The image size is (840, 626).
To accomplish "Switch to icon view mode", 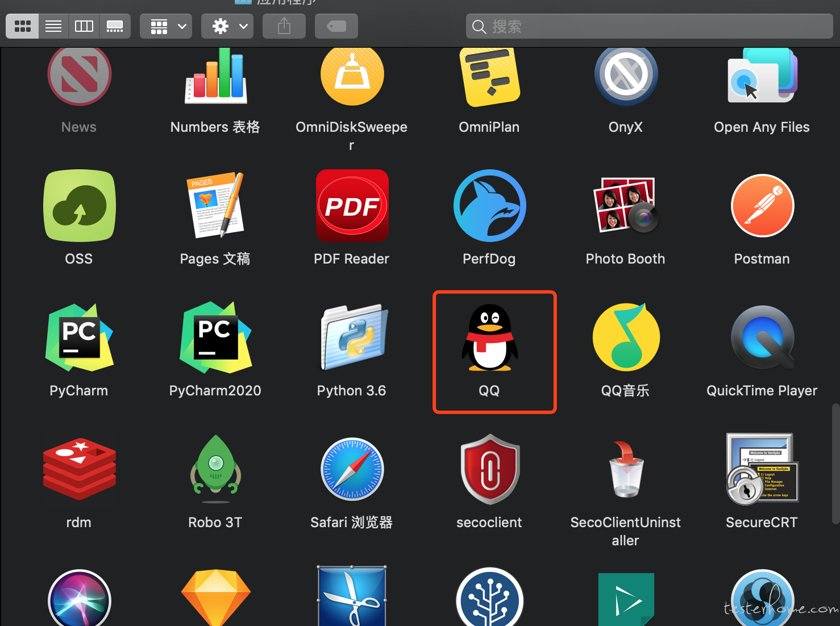I will click(22, 26).
